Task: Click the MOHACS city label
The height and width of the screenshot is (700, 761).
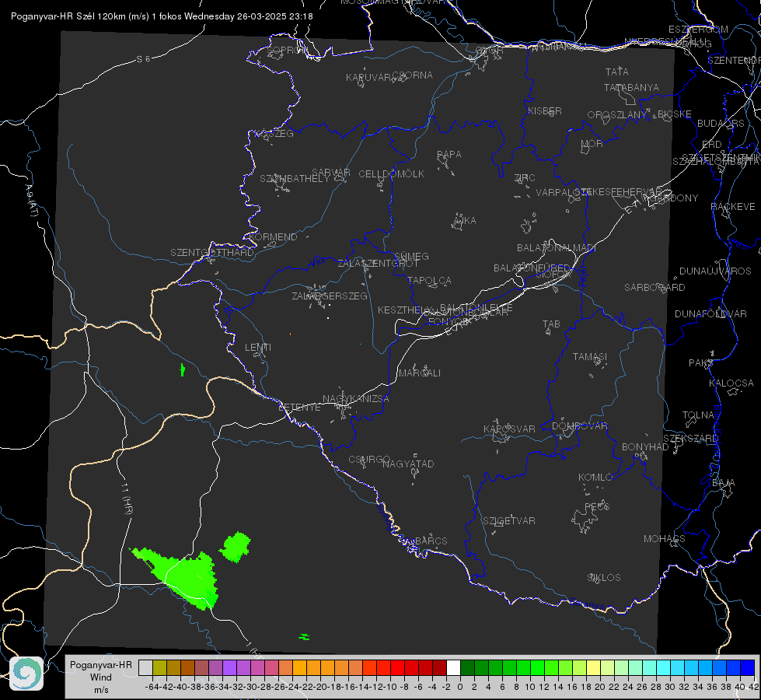Action: point(665,538)
